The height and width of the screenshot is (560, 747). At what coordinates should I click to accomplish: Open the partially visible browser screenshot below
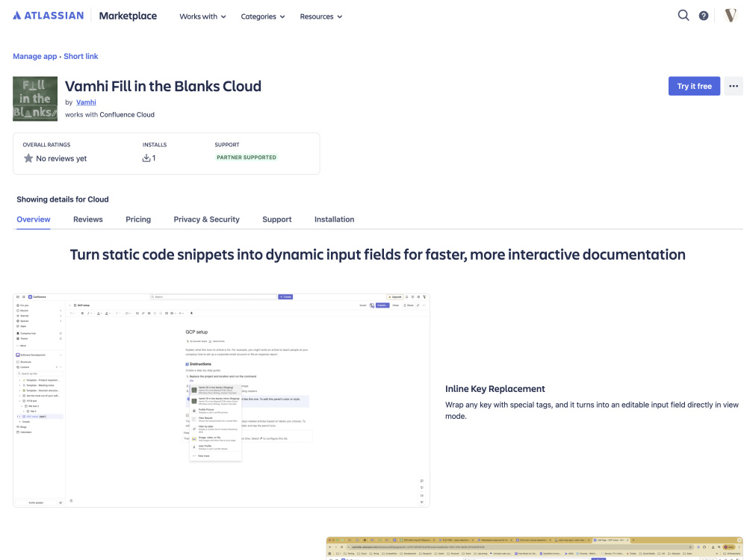pos(535,548)
